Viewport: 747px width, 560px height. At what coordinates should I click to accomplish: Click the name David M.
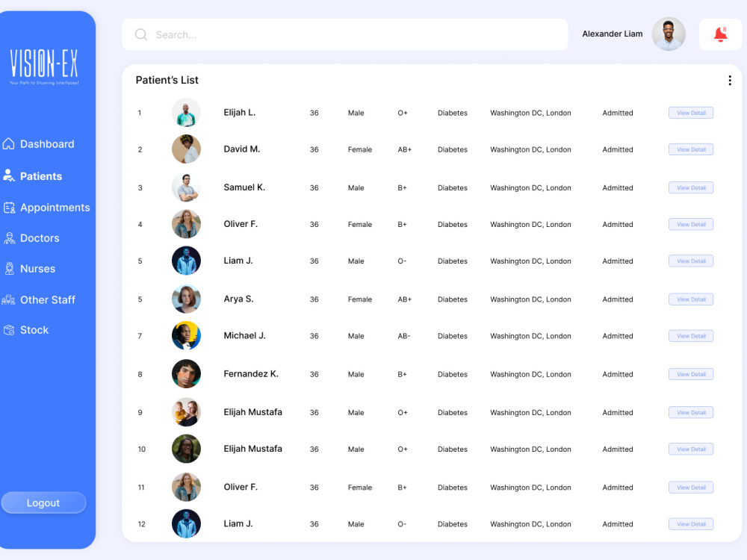coord(241,149)
